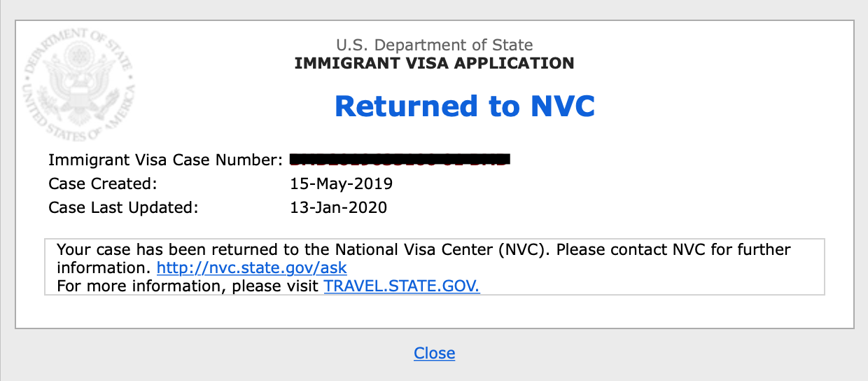Visit the TRAVEL.STATE.GOV link

pos(402,286)
